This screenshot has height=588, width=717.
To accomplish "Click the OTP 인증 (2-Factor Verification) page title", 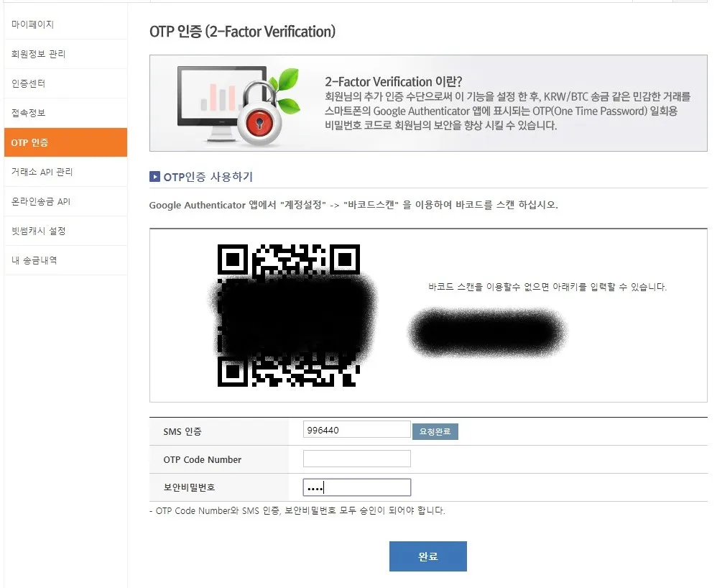I will [242, 32].
